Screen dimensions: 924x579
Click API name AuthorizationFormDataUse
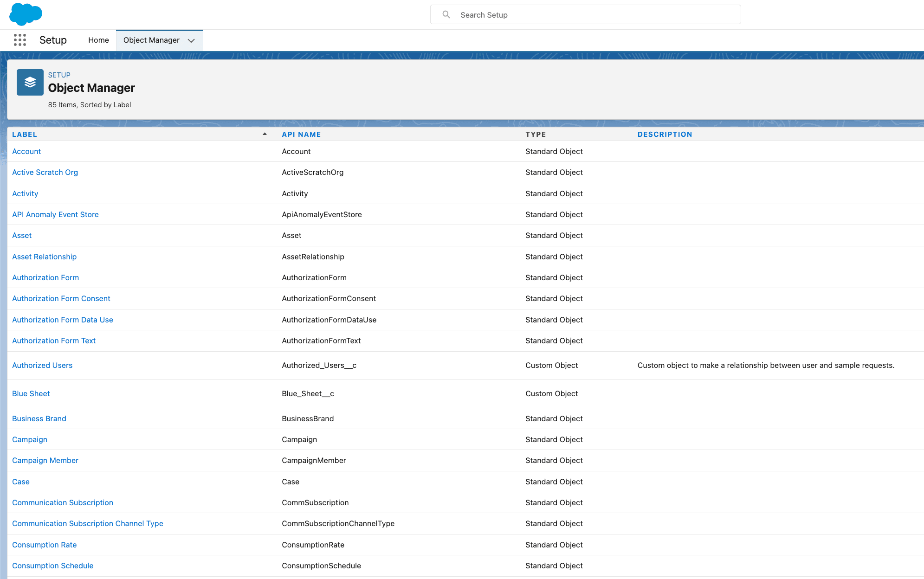[x=329, y=320]
